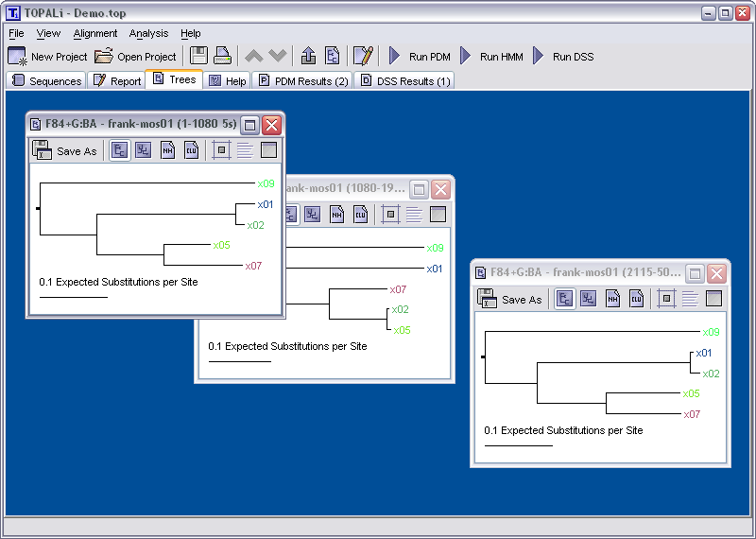Viewport: 756px width, 539px height.
Task: Select leaf x07 in 1-1080 tree window
Action: [x=253, y=266]
